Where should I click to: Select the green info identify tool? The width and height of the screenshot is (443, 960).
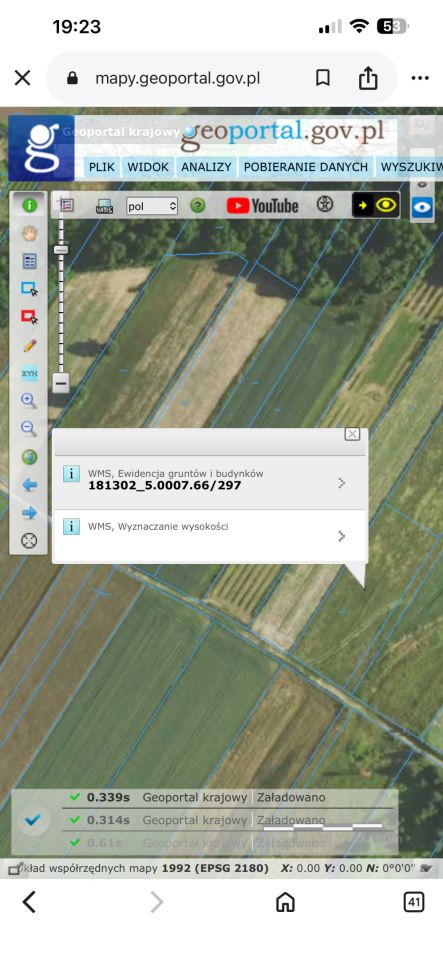pyautogui.click(x=29, y=206)
